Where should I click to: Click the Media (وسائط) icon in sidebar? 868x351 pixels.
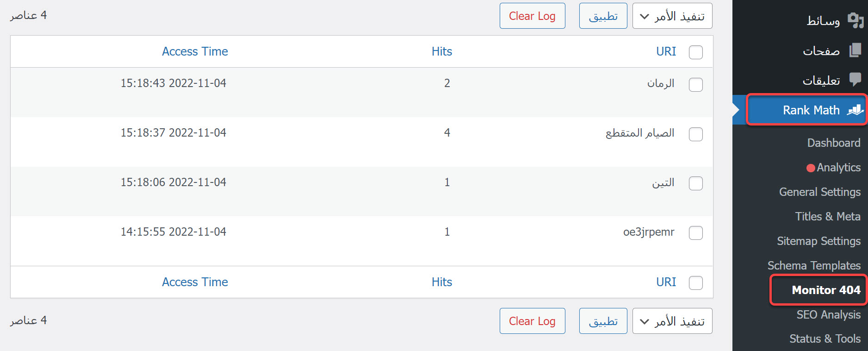click(856, 20)
